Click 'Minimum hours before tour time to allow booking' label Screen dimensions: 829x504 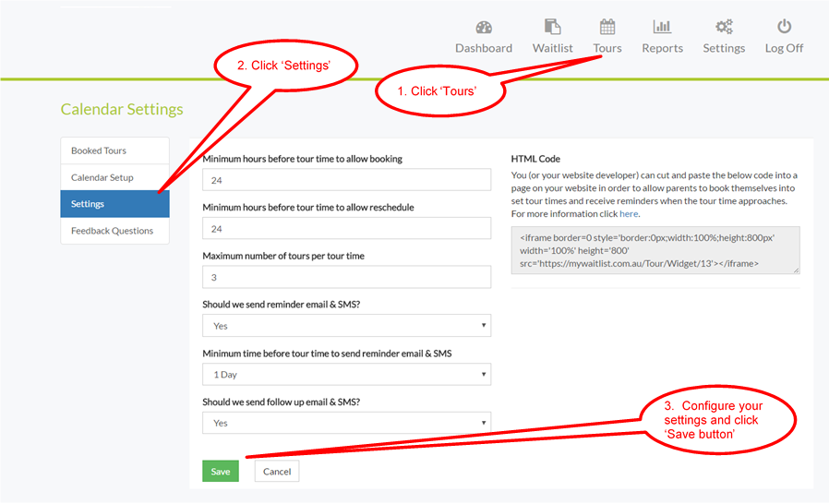[303, 159]
